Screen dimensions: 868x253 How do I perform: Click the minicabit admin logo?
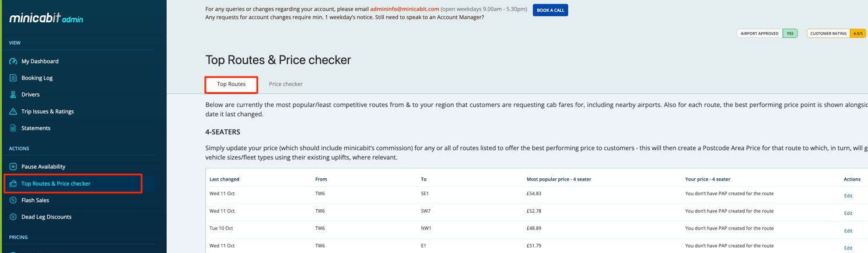pos(46,18)
